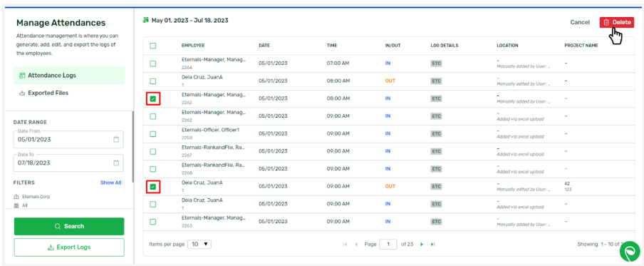Screen dimensions: 644x266
Task: Open the Date To calendar icon
Action: [x=116, y=163]
